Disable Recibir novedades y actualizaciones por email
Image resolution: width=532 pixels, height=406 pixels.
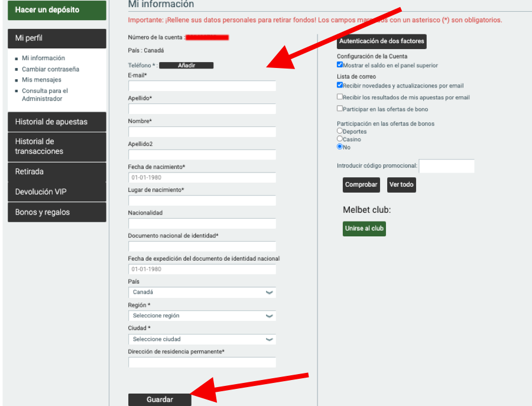tap(340, 85)
